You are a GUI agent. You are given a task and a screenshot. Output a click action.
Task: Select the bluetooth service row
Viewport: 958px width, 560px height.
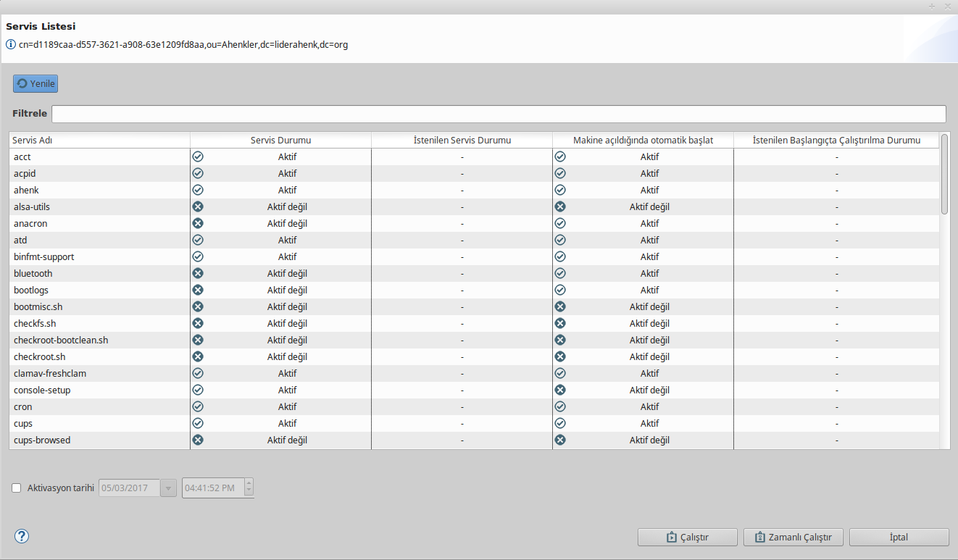tap(474, 273)
